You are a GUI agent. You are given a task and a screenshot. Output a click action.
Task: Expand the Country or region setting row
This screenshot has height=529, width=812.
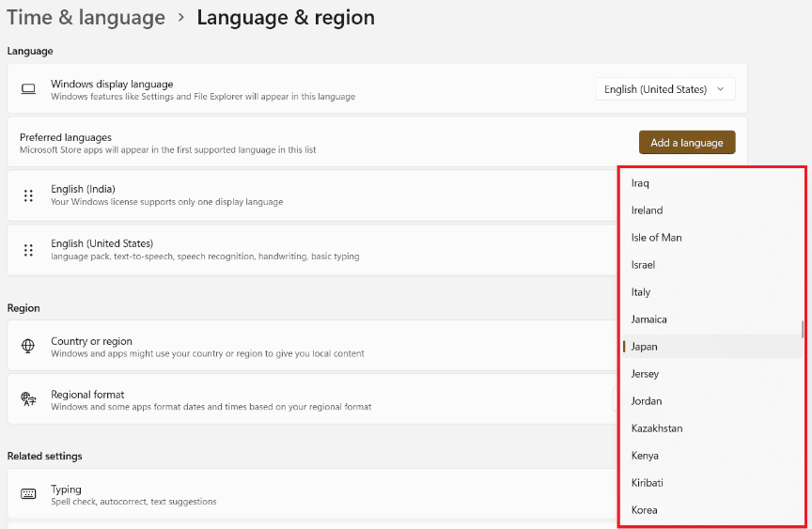point(310,347)
